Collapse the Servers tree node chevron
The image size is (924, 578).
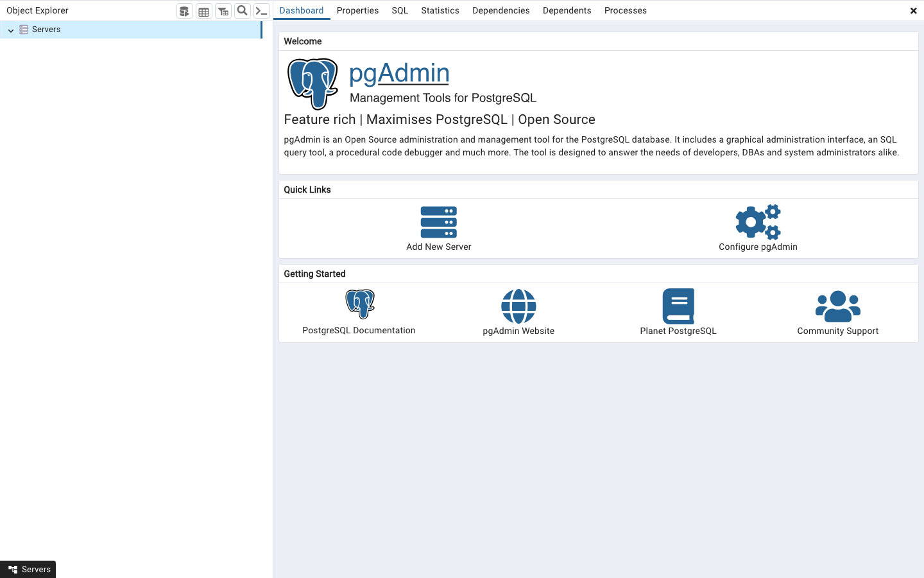pyautogui.click(x=11, y=30)
